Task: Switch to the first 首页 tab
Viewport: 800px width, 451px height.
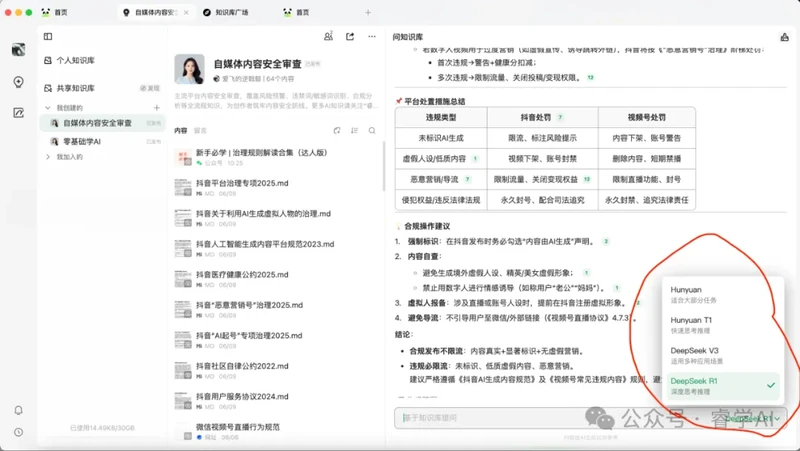Action: pyautogui.click(x=55, y=12)
